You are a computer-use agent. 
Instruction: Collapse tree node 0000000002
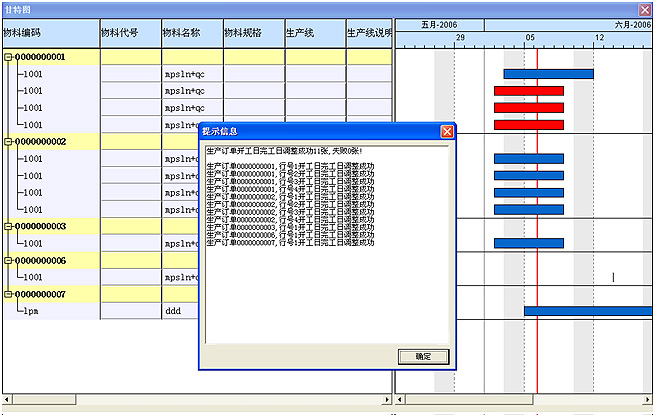click(8, 142)
